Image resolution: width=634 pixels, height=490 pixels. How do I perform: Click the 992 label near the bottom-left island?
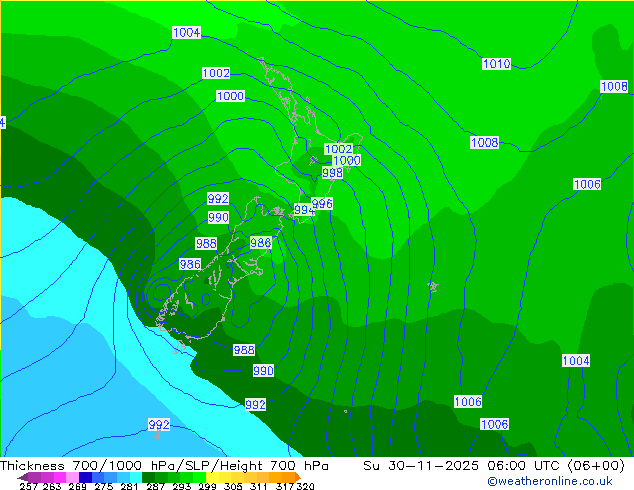click(x=159, y=425)
